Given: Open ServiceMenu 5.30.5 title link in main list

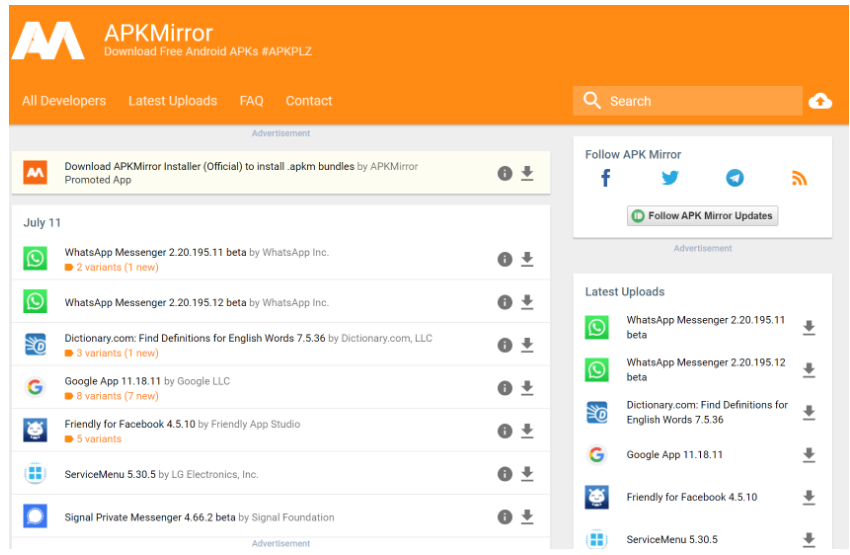Looking at the screenshot, I should coord(110,474).
